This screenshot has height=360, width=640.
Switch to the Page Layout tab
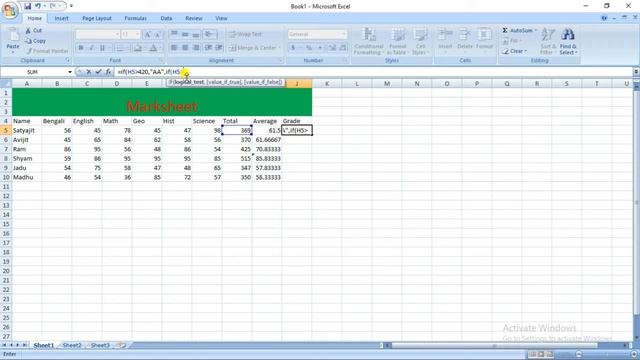click(x=97, y=18)
